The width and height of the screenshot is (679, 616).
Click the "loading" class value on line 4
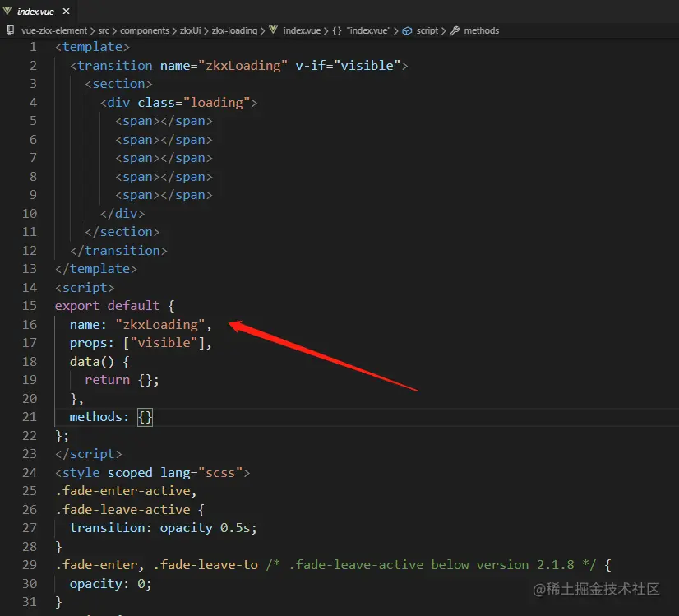(x=216, y=103)
